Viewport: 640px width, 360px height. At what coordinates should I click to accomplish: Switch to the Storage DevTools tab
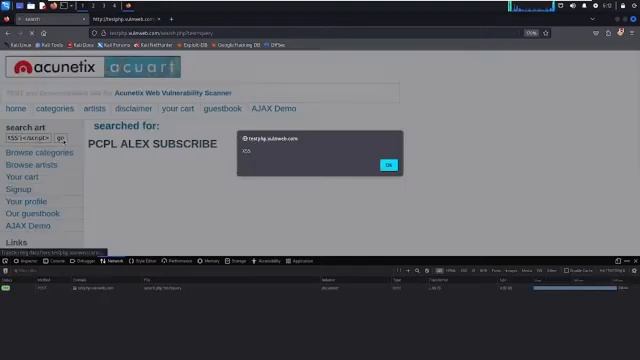tap(236, 261)
